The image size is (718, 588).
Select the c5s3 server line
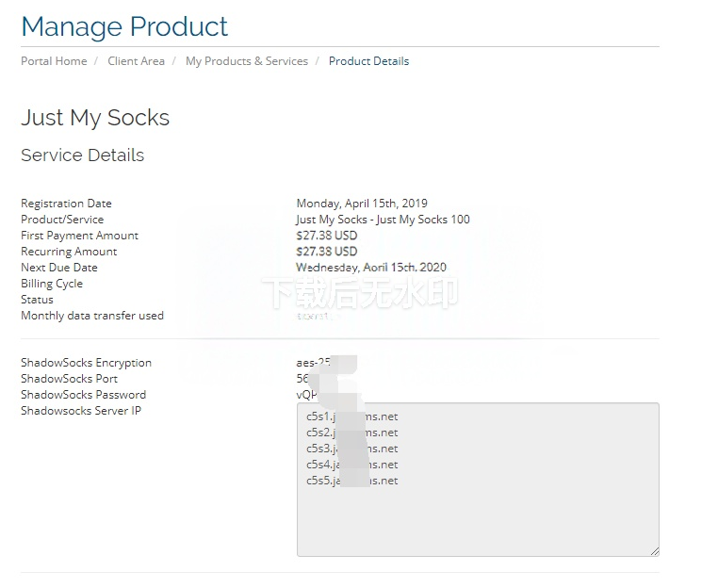coord(352,449)
